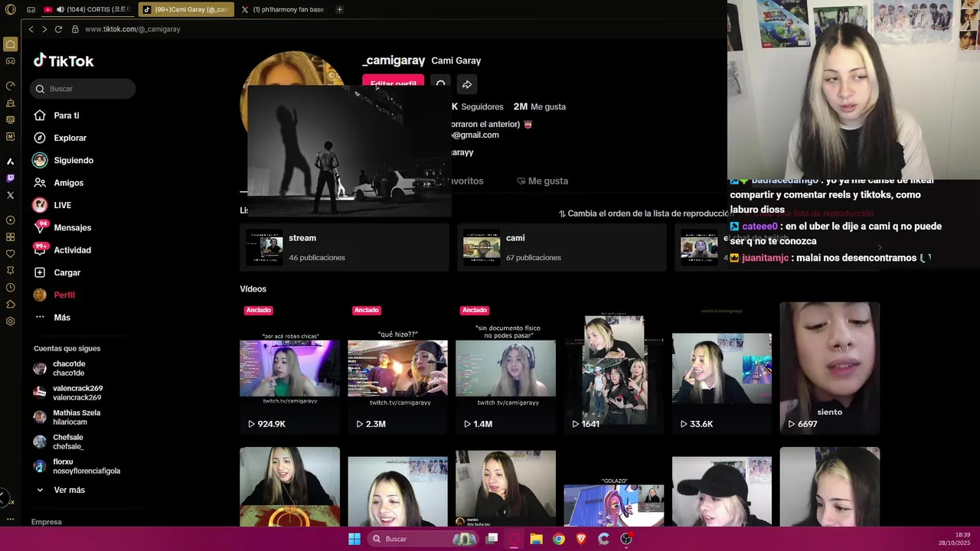Open the extensions cube icon in Opera sidebar

(x=10, y=305)
